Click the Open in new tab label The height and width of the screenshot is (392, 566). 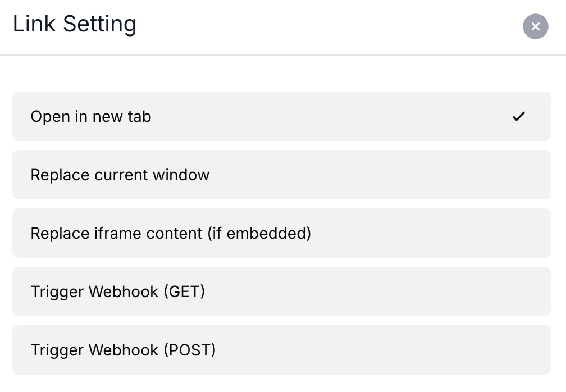pyautogui.click(x=91, y=117)
